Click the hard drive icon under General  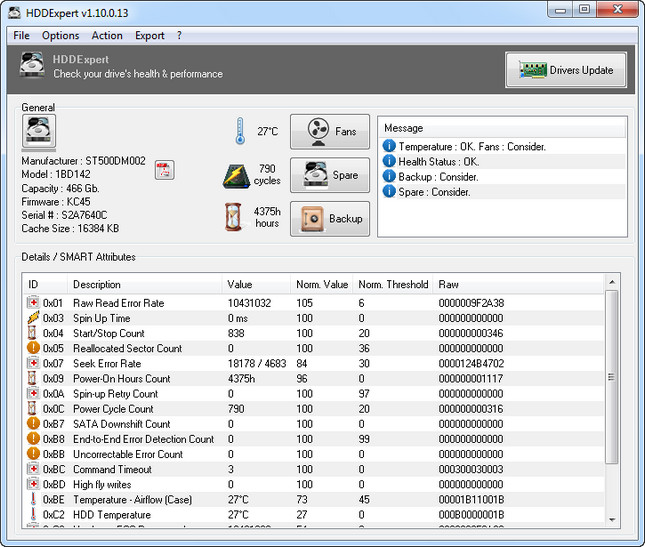coord(39,132)
